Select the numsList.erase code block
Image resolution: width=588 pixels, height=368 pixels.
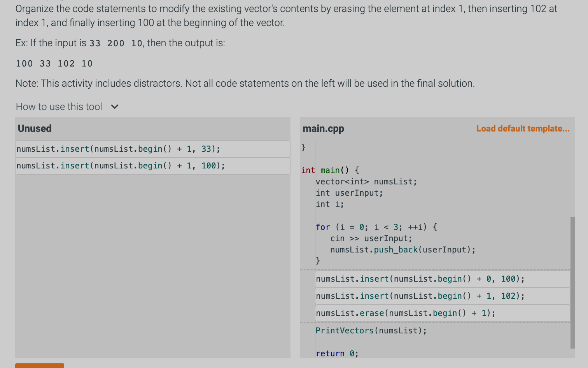pos(443,313)
